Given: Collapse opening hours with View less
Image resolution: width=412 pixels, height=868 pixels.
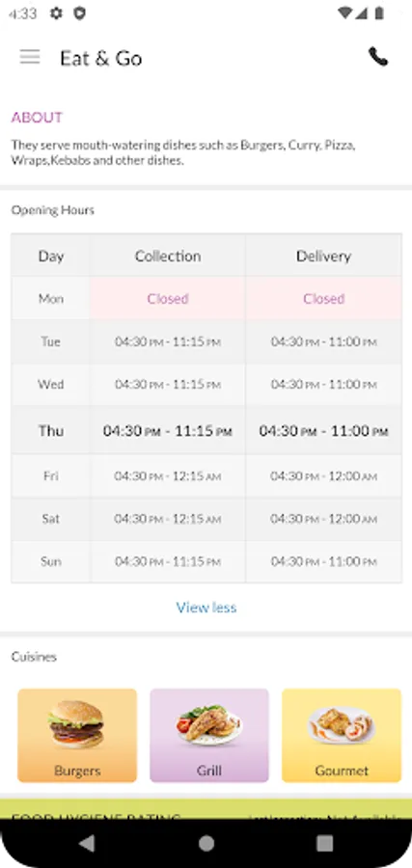Looking at the screenshot, I should click(206, 608).
